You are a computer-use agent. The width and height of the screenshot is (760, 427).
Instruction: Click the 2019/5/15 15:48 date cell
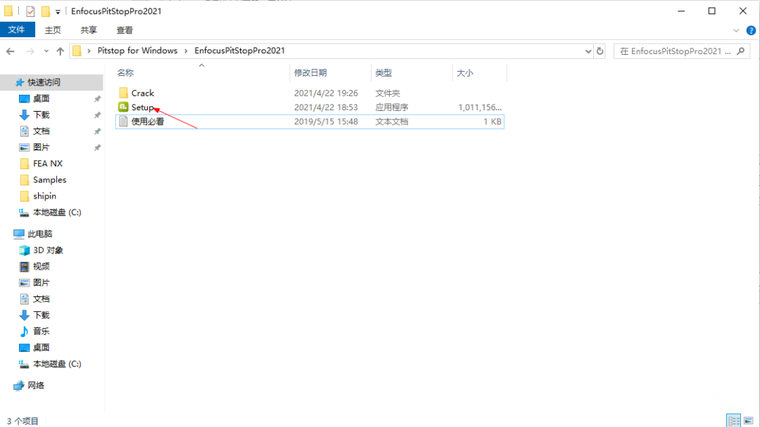326,122
